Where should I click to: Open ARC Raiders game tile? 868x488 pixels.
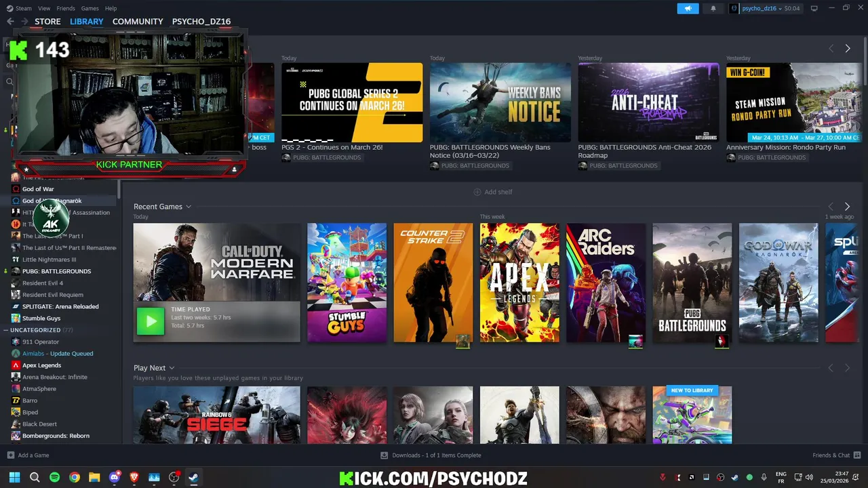[606, 283]
